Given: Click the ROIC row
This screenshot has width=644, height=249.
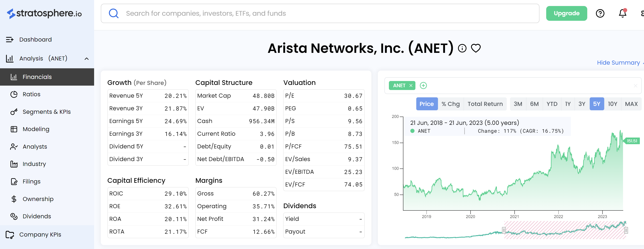Looking at the screenshot, I should pos(148,193).
